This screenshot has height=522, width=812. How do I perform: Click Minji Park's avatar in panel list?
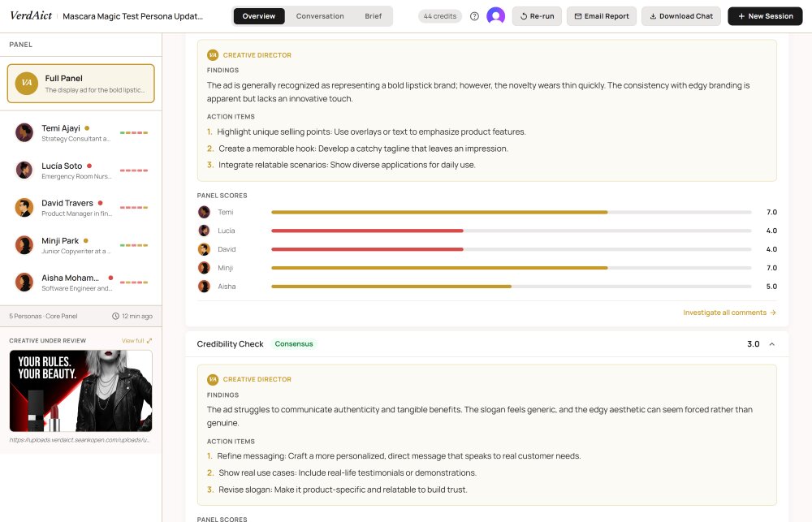[x=24, y=245]
